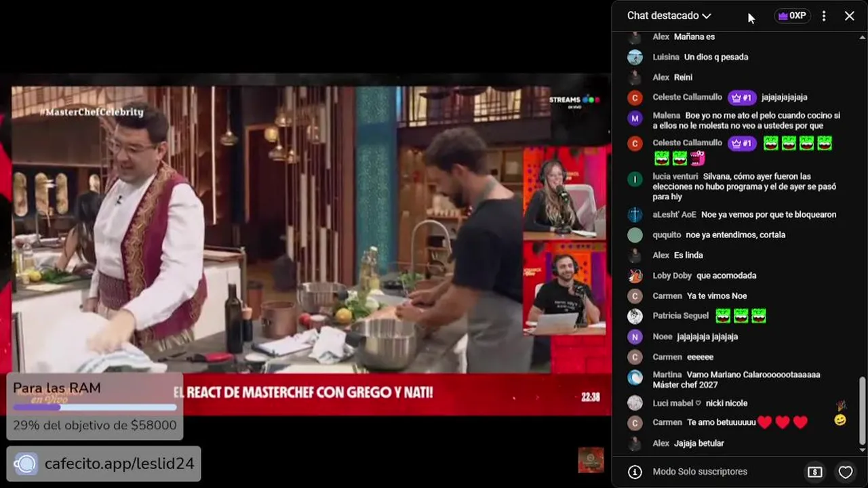The height and width of the screenshot is (488, 868).
Task: Click '#MasterChefCelebrity' hashtag overlay
Action: tap(92, 112)
